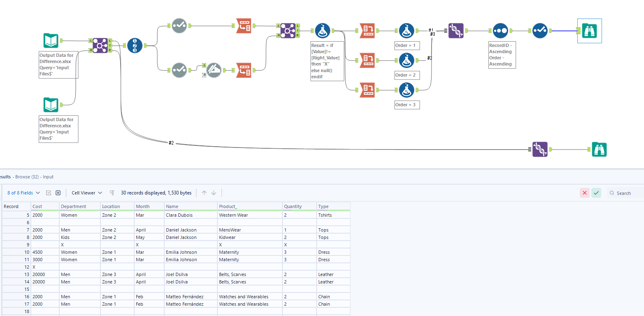The width and height of the screenshot is (644, 316).
Task: Click the blue Test checkmark tool before the Browse
Action: click(540, 30)
